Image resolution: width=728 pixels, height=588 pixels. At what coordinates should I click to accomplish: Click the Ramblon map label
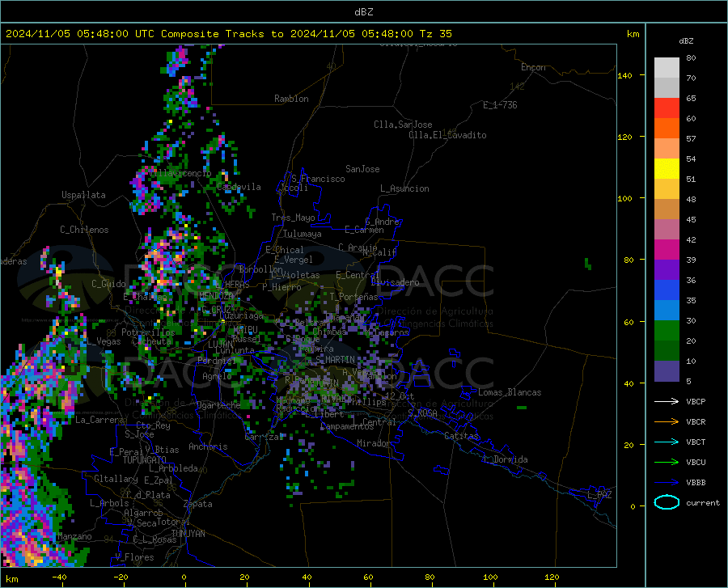coord(291,99)
